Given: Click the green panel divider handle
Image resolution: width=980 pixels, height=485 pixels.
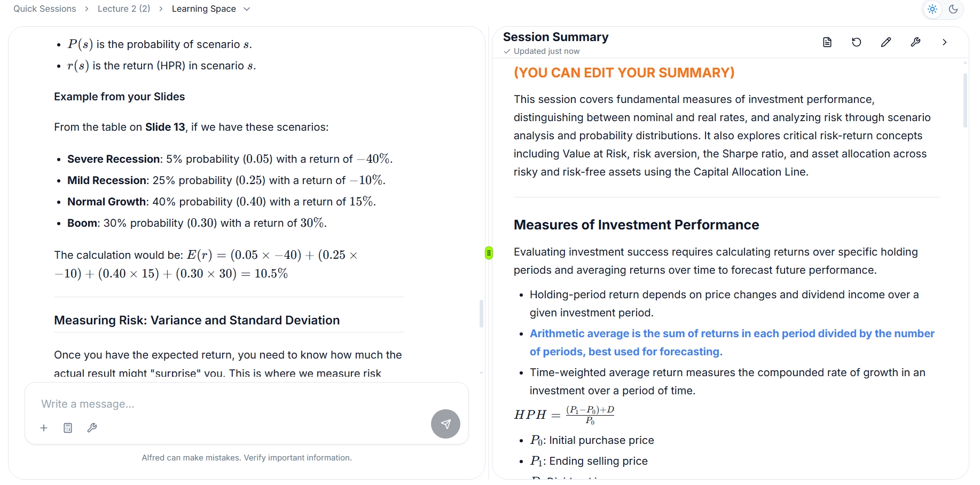Looking at the screenshot, I should coord(489,253).
